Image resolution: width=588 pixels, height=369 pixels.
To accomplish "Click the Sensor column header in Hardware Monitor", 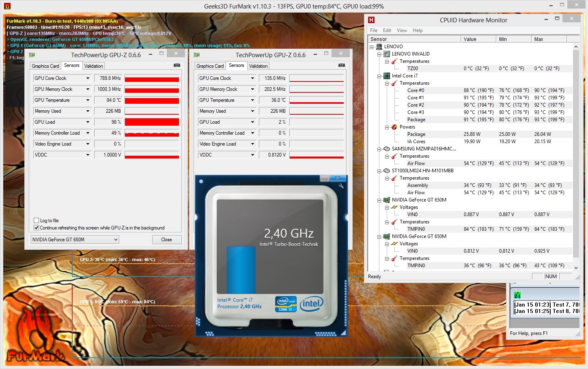I will click(414, 39).
